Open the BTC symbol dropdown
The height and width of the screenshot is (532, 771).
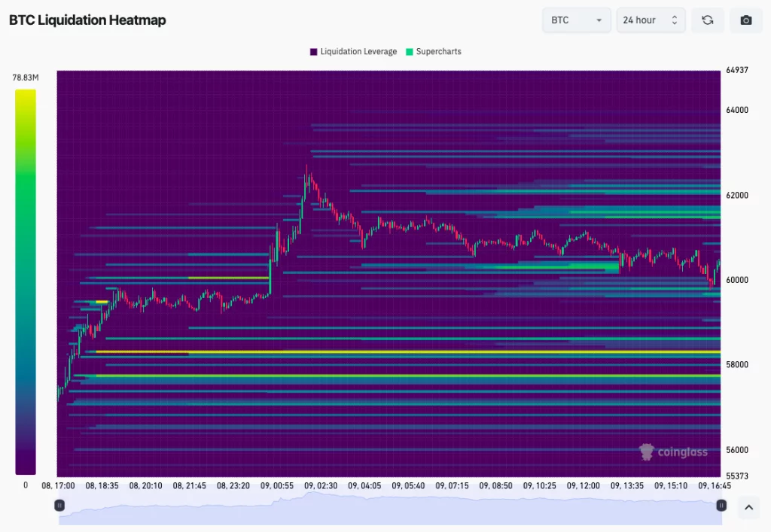point(576,20)
